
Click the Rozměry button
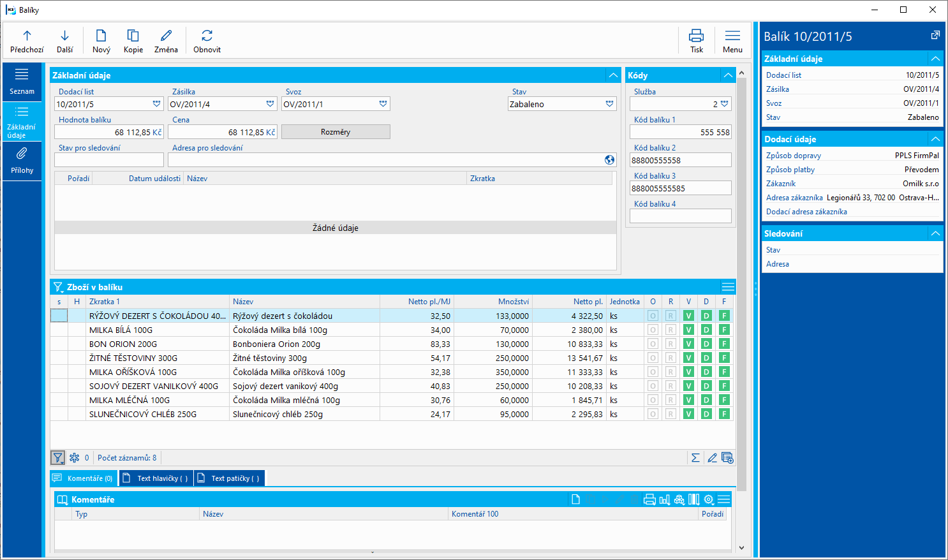pyautogui.click(x=336, y=132)
